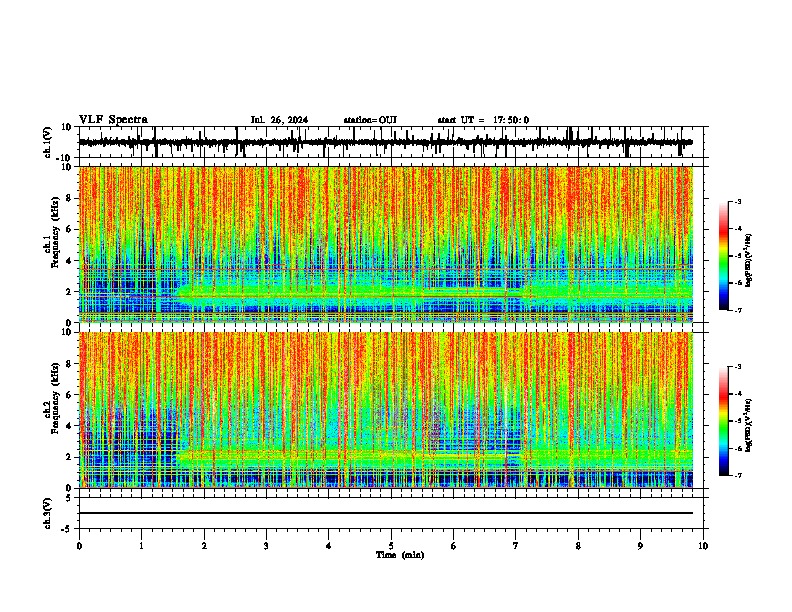Click the ch.3(V) axis label
This screenshot has width=792, height=612.
tap(48, 514)
